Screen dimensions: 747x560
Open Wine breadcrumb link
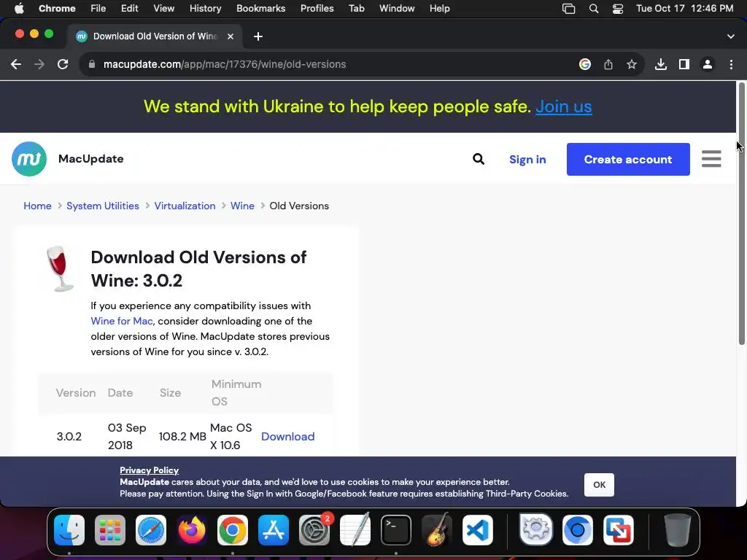pyautogui.click(x=242, y=206)
